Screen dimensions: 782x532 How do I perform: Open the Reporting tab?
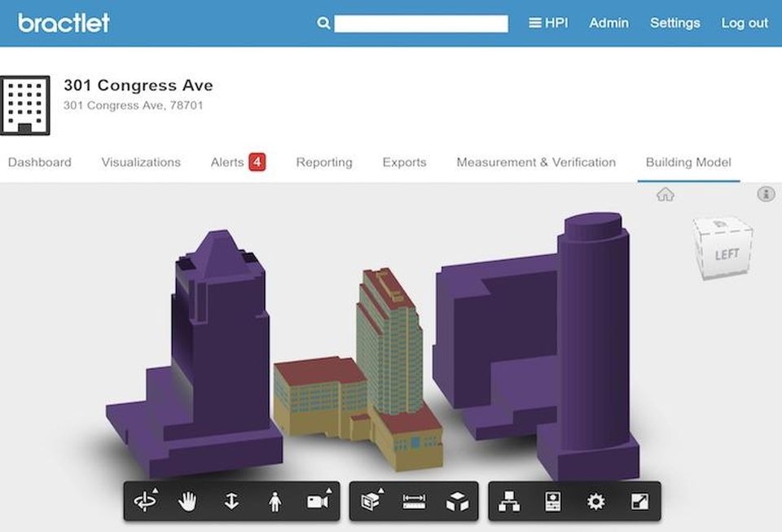pos(324,162)
